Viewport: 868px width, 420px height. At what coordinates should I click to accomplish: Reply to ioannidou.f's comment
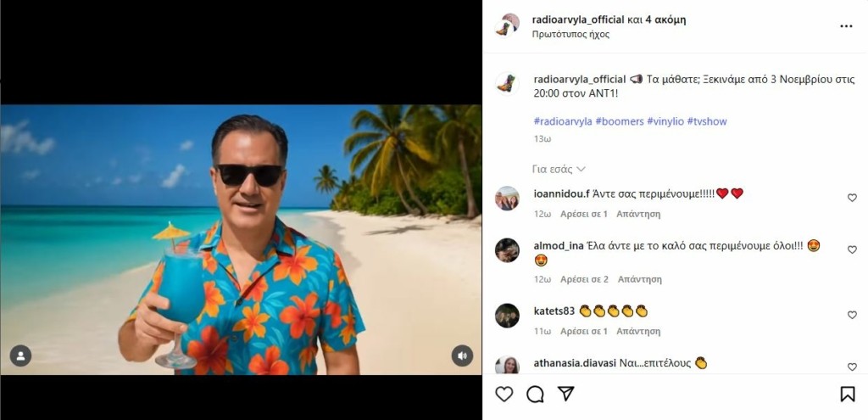tap(637, 214)
